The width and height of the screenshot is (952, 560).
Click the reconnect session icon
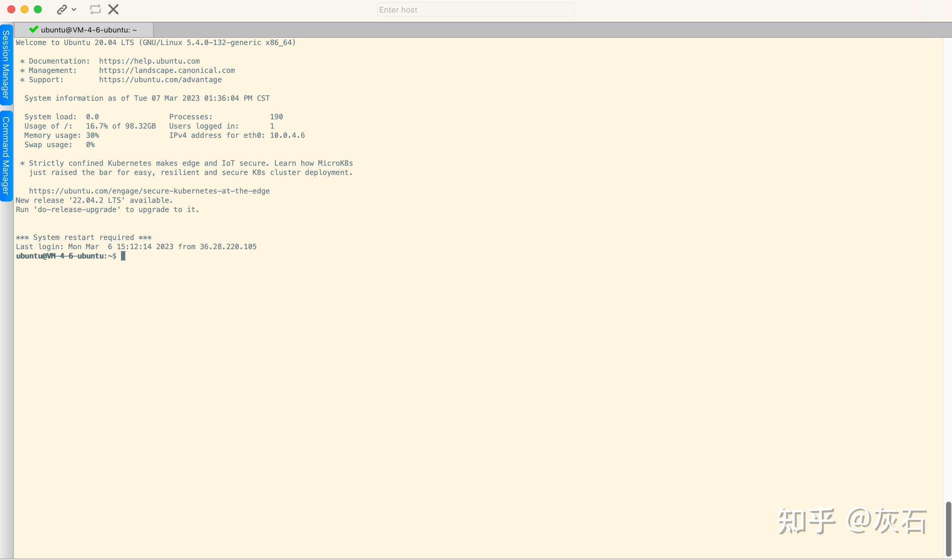pos(95,9)
